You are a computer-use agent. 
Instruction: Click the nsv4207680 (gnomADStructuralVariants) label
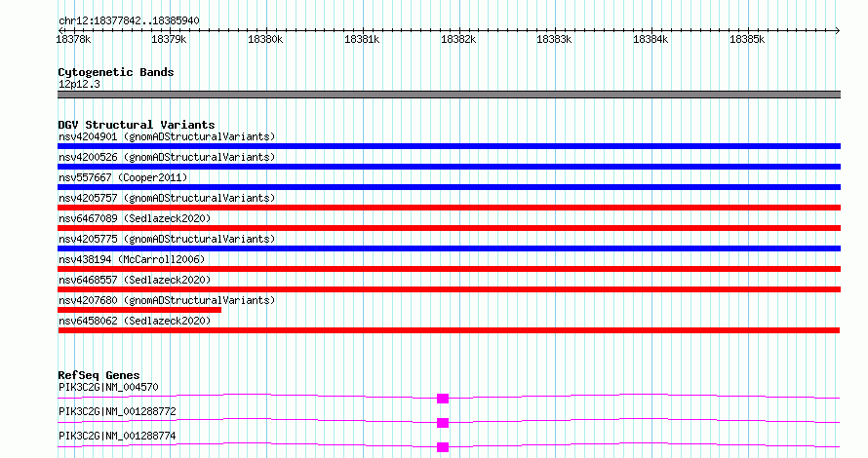tap(167, 300)
